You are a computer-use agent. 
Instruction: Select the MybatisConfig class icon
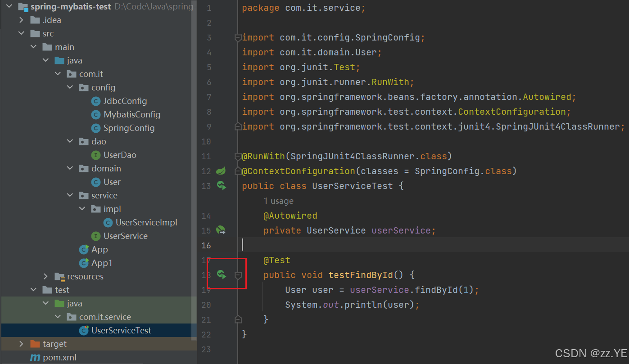96,115
